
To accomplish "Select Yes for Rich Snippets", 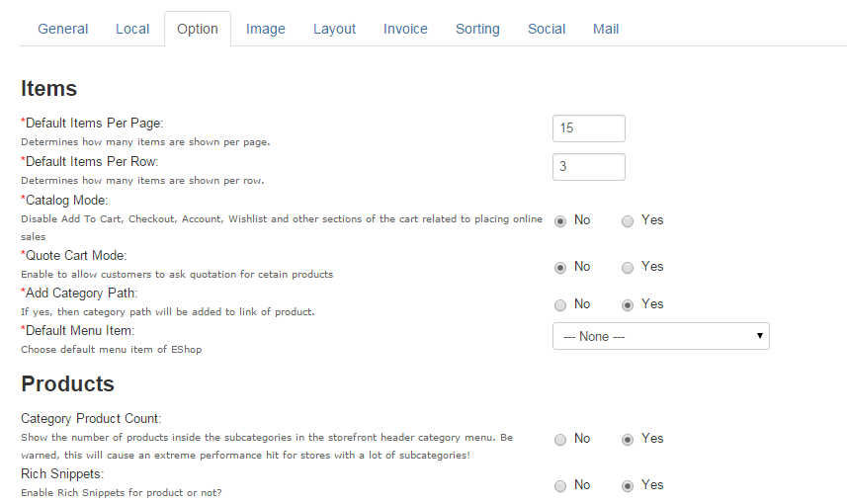I will click(628, 486).
